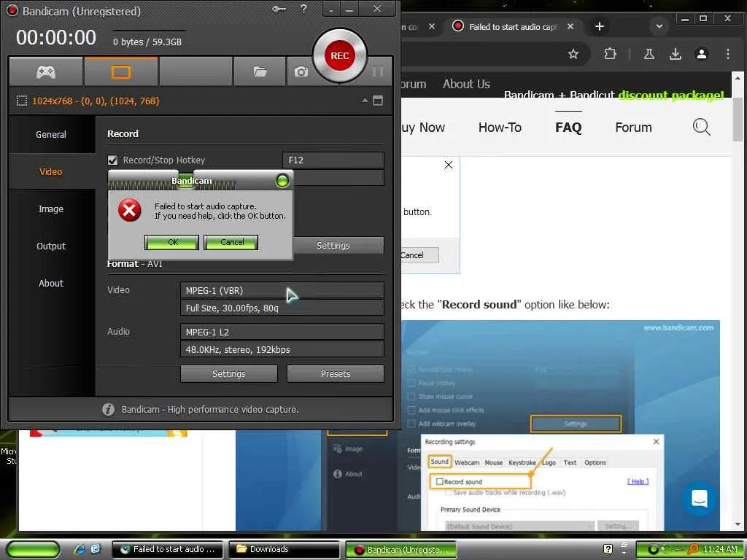Open the Record section Settings button

click(338, 245)
